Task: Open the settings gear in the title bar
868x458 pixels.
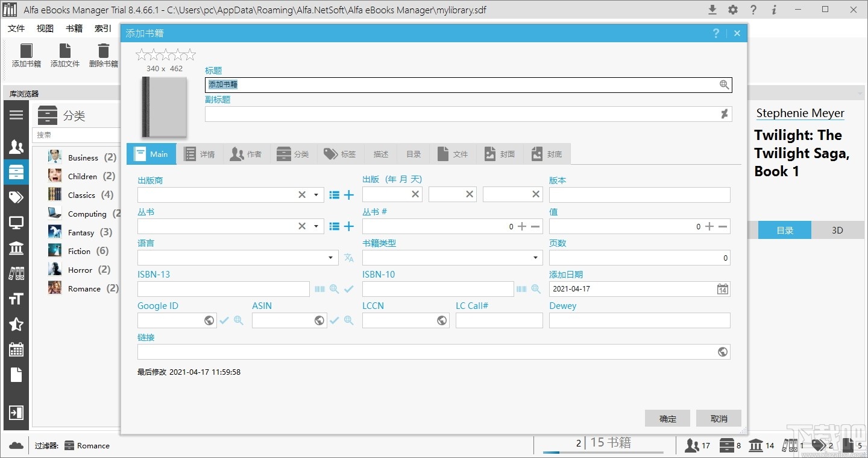Action: click(x=733, y=10)
